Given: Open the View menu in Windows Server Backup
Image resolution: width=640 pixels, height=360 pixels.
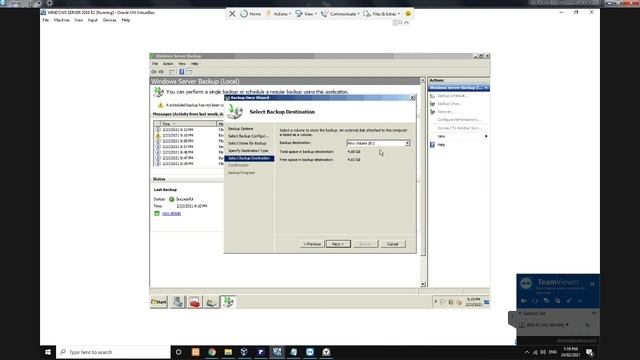Looking at the screenshot, I should [x=182, y=64].
